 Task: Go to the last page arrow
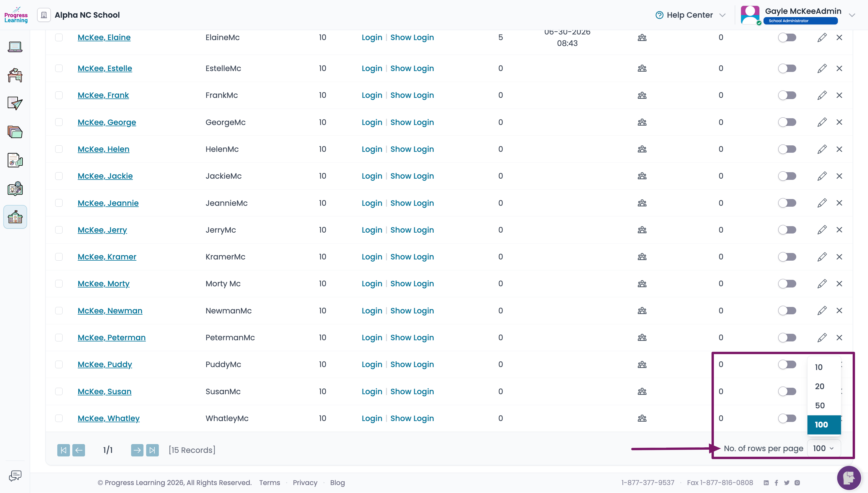[x=152, y=450]
